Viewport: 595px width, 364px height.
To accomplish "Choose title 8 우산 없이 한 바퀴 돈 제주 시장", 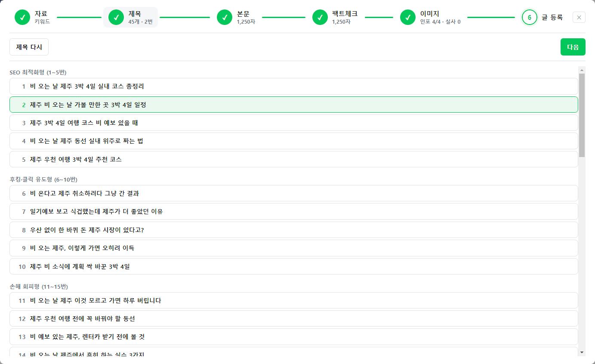I will coord(293,230).
